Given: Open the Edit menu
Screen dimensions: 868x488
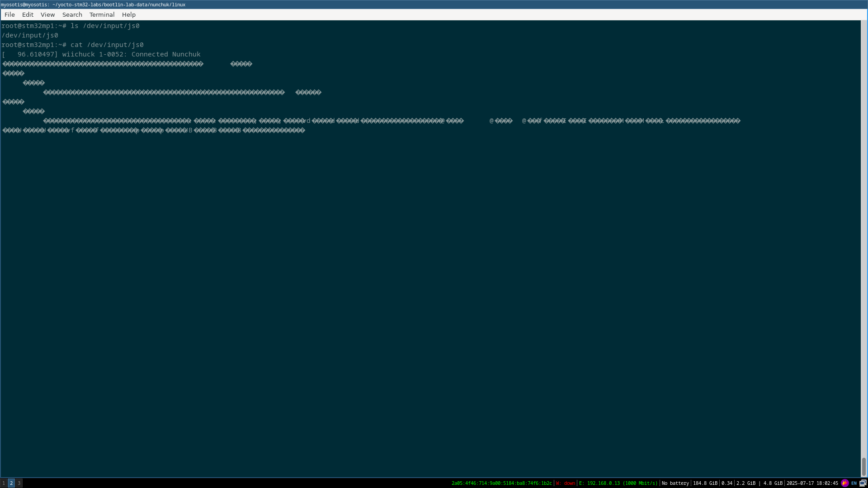Looking at the screenshot, I should (x=28, y=14).
